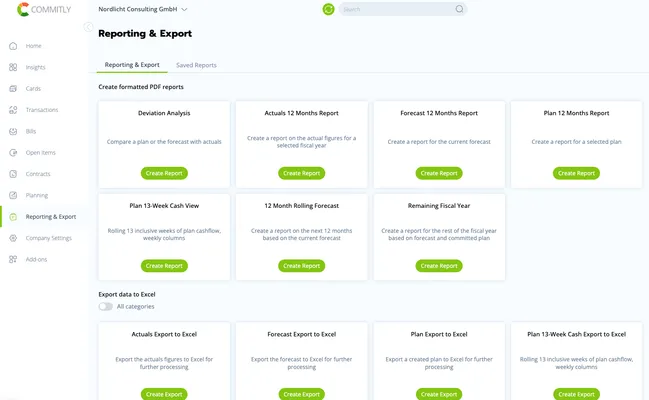Viewport: 649px width, 400px height.
Task: Click the Commitly logo
Action: 44,9
